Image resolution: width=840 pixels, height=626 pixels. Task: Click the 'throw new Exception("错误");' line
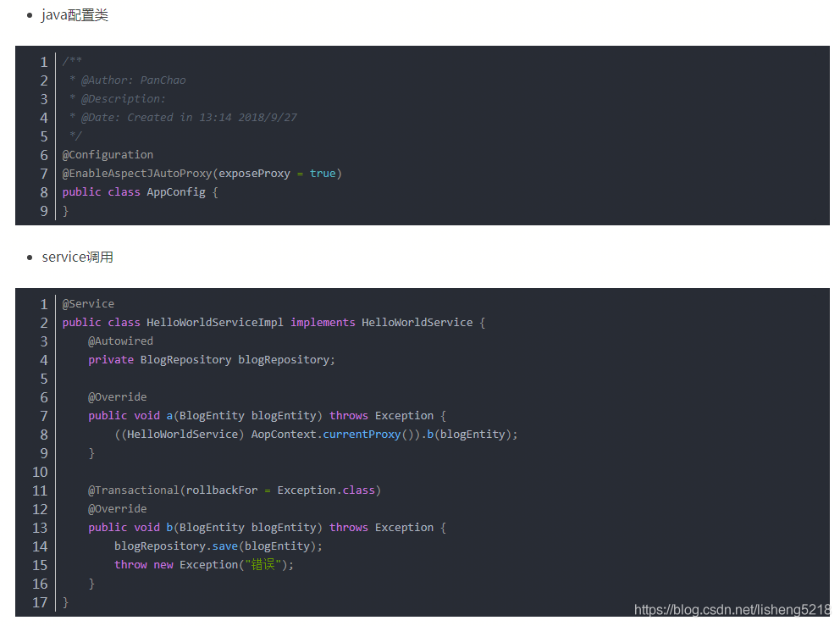pyautogui.click(x=204, y=565)
